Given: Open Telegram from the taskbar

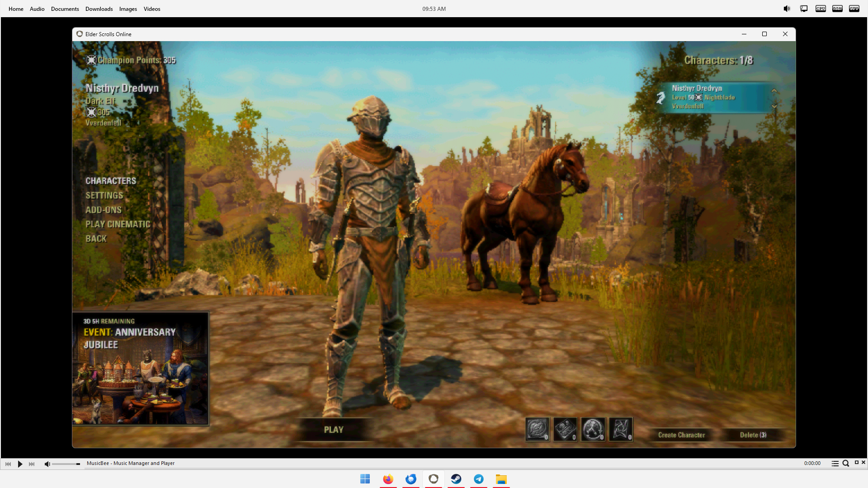Looking at the screenshot, I should [x=479, y=479].
